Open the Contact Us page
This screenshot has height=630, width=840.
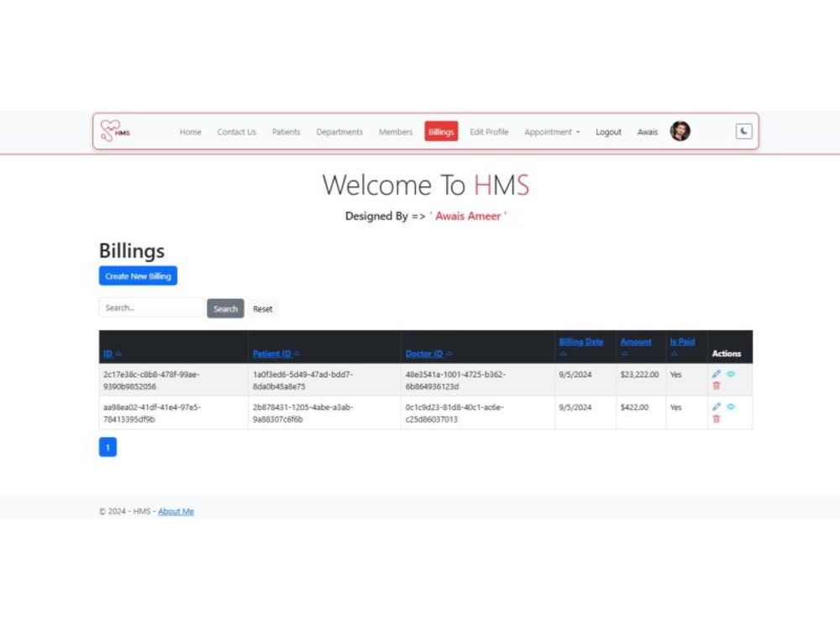[236, 132]
